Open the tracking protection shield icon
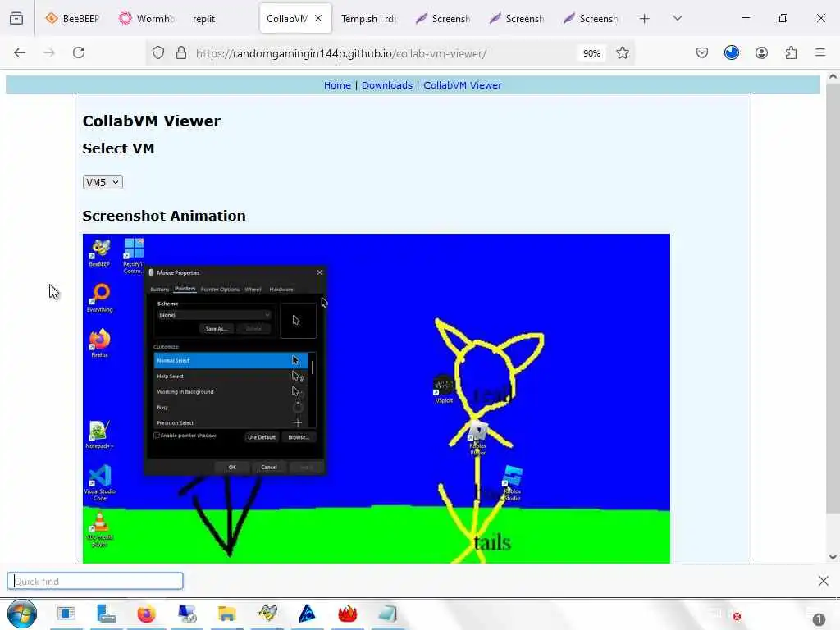 click(158, 53)
